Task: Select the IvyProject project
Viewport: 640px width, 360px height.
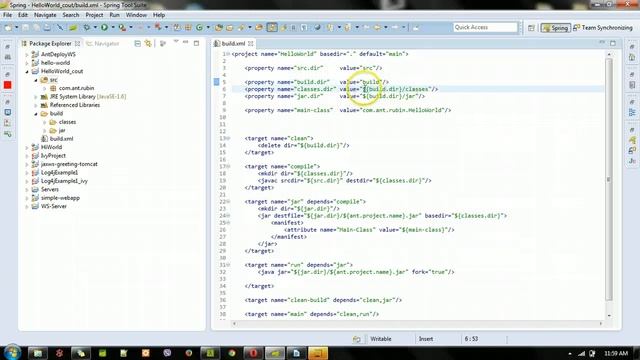Action: 53,156
